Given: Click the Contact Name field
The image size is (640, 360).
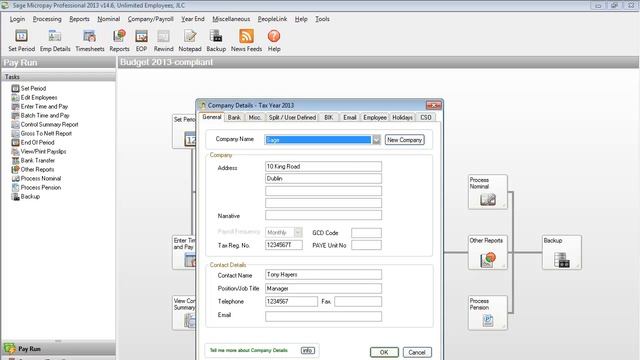Looking at the screenshot, I should (x=323, y=275).
